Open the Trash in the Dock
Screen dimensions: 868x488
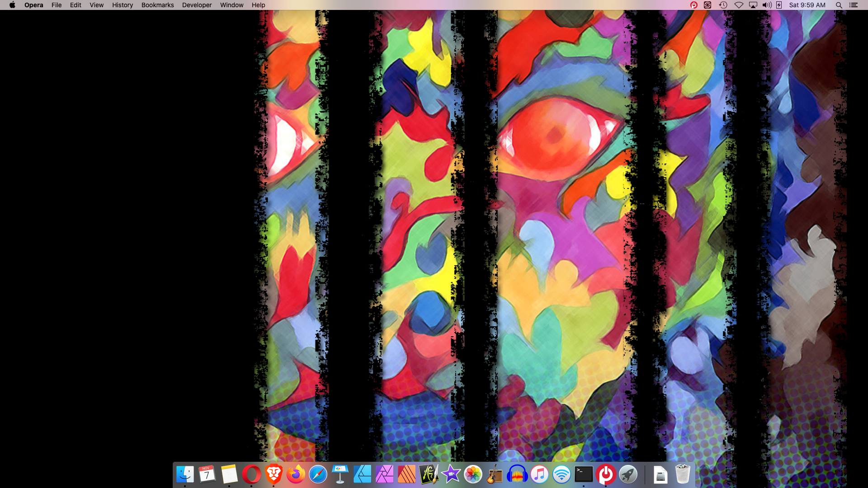coord(683,474)
